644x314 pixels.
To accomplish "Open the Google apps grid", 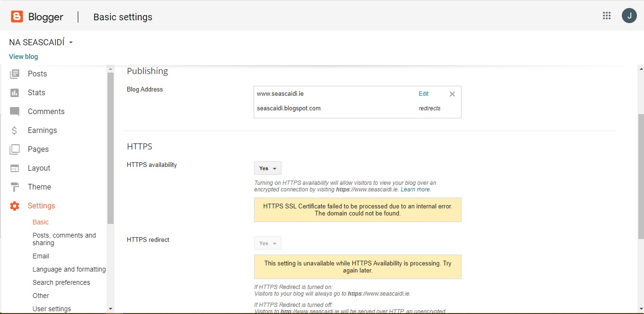I will pyautogui.click(x=607, y=15).
